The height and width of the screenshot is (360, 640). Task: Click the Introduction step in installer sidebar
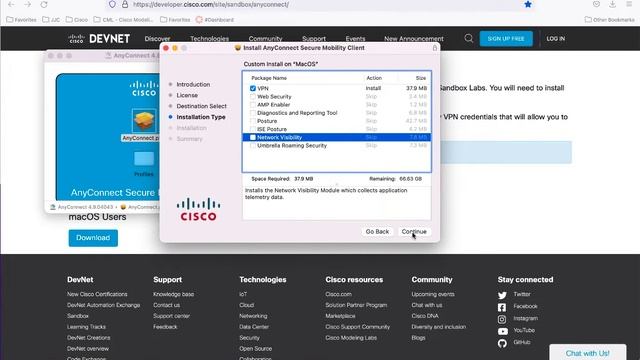193,84
